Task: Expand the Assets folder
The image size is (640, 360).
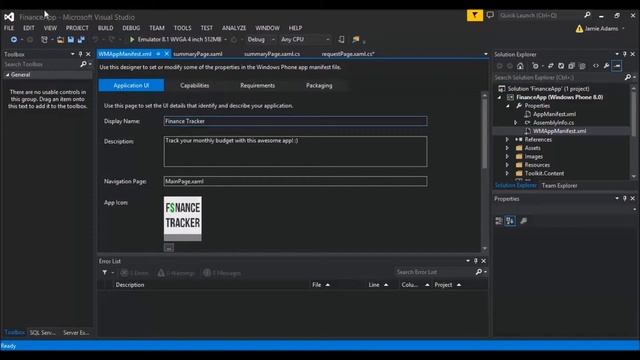Action: 507,148
